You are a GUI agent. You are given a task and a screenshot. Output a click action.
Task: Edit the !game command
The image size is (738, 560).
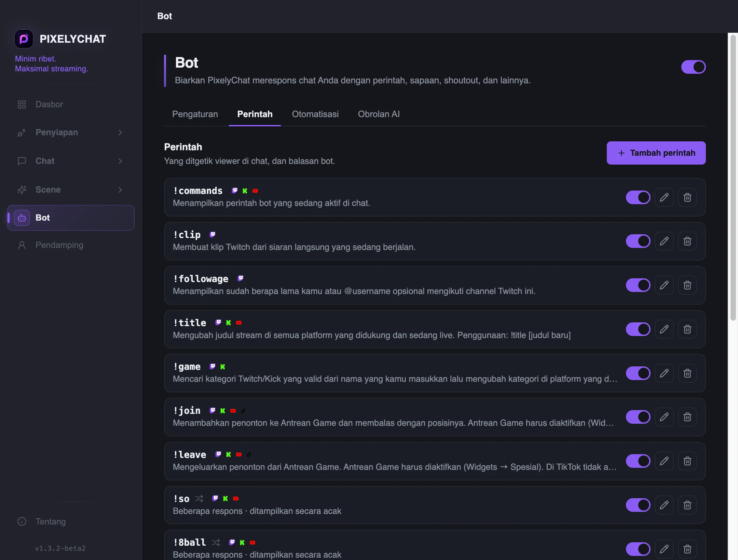click(664, 373)
